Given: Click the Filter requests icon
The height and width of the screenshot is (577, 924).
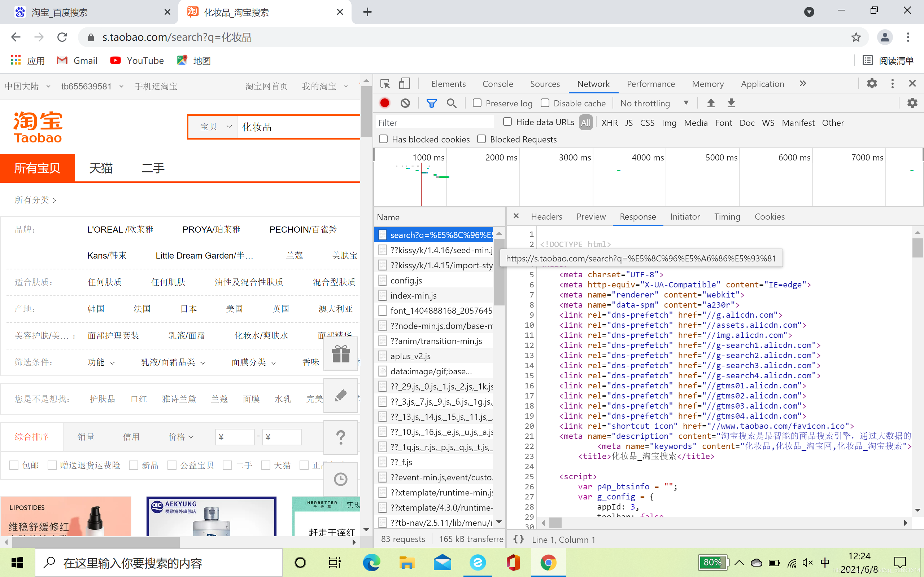Looking at the screenshot, I should [x=431, y=102].
